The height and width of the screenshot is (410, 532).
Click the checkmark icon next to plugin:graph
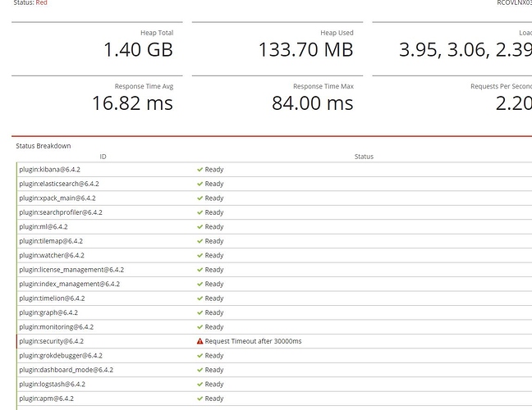coord(199,312)
